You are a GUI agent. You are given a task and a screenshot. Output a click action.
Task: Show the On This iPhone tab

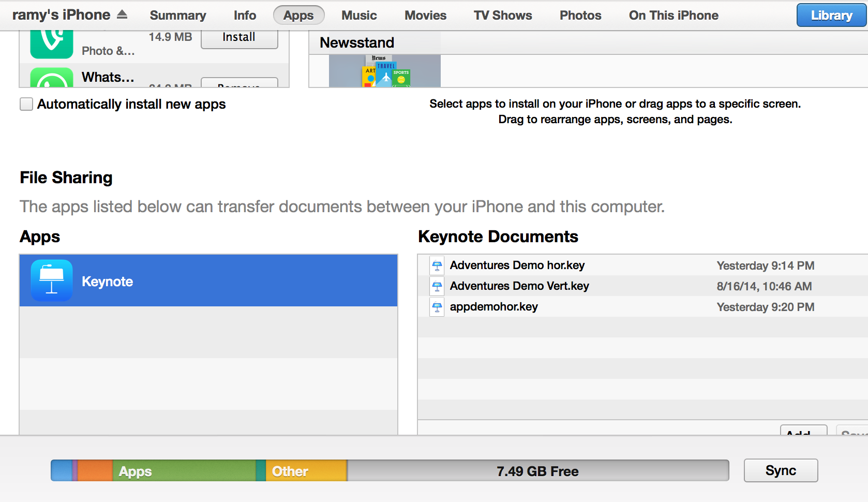pos(674,16)
